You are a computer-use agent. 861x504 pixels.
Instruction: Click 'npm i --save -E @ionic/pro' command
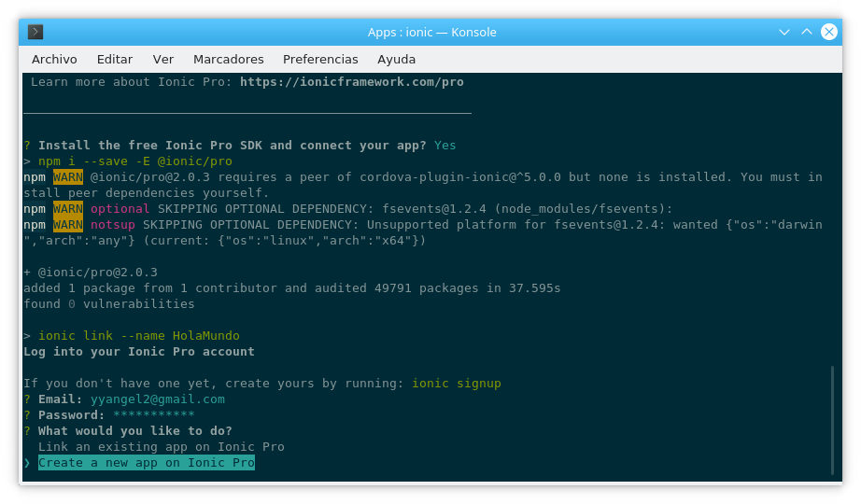click(135, 161)
